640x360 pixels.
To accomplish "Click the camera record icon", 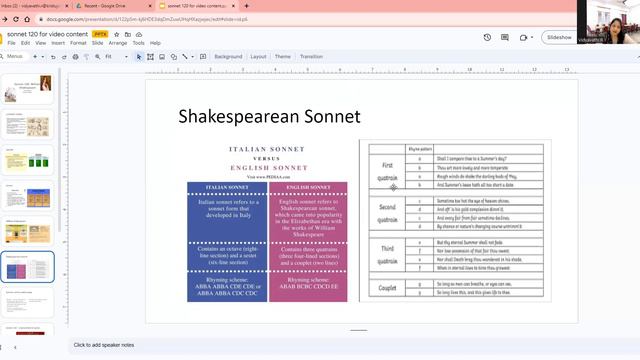I will click(523, 38).
